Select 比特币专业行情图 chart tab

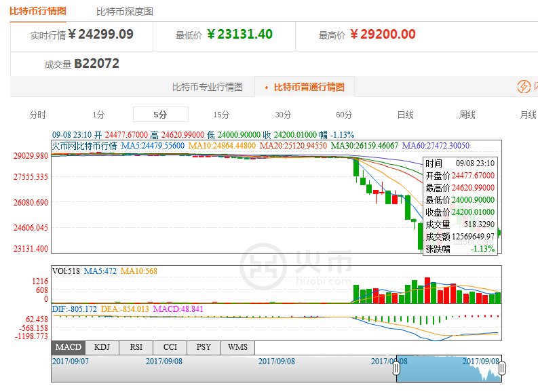207,87
